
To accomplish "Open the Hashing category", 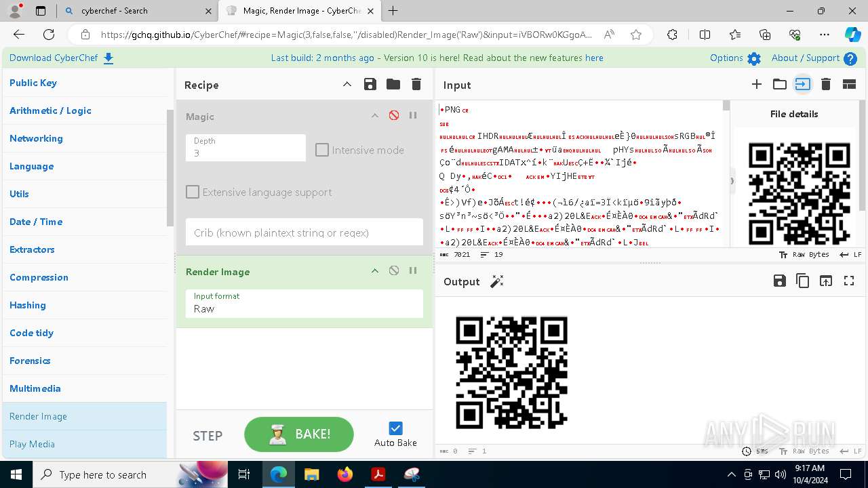I will pos(85,305).
